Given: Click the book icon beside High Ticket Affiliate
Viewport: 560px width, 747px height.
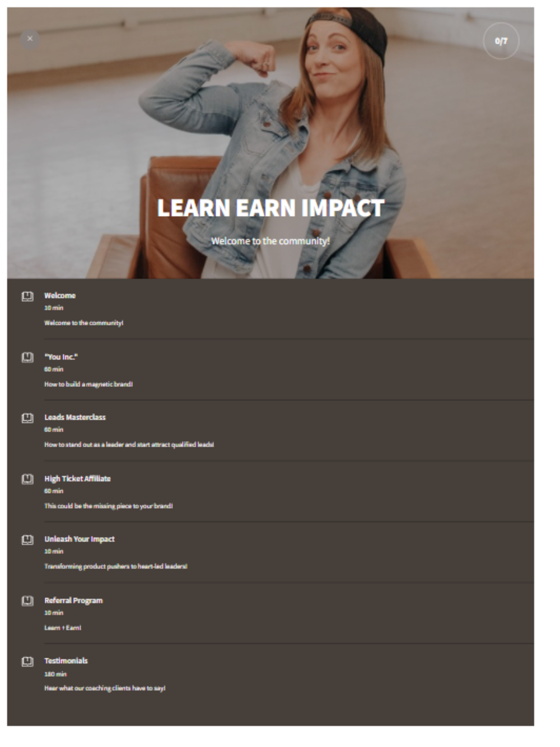Looking at the screenshot, I should (x=27, y=479).
